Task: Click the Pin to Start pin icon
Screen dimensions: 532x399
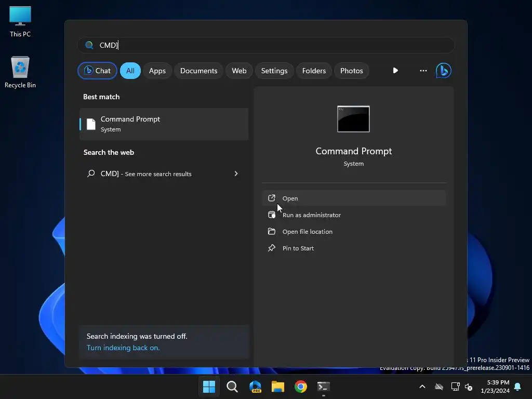Action: tap(271, 248)
